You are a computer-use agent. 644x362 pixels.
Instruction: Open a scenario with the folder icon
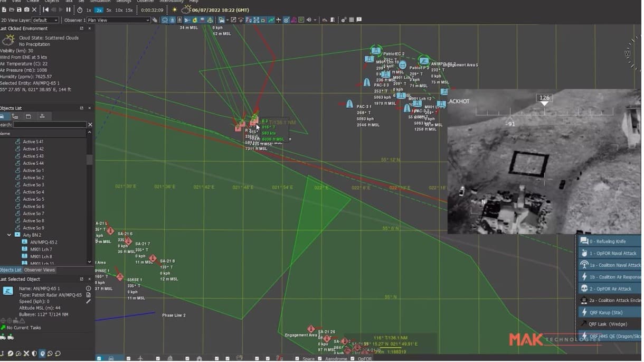pyautogui.click(x=11, y=10)
